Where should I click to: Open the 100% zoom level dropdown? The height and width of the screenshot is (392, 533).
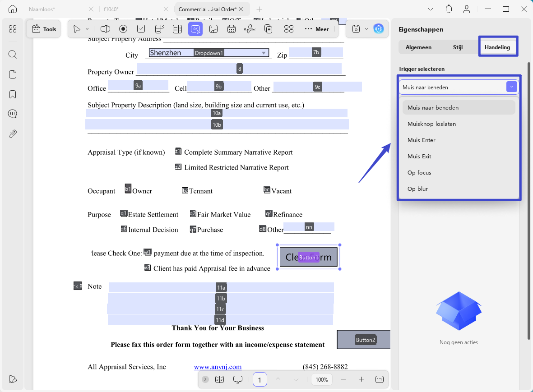322,379
